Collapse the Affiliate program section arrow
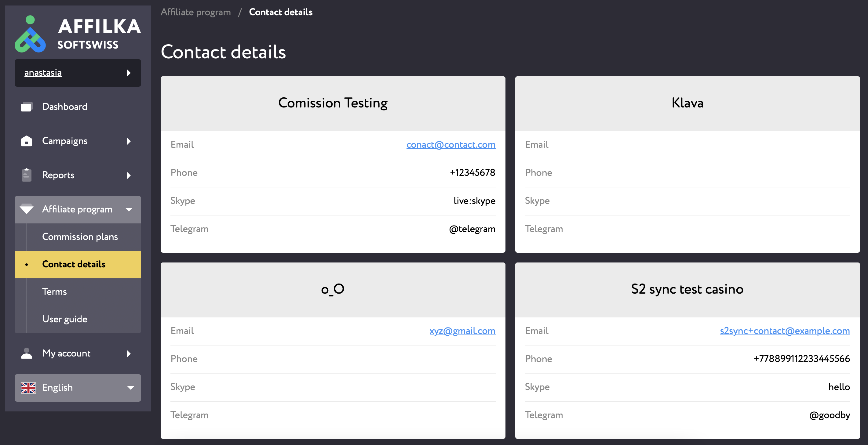Viewport: 868px width, 445px height. tap(129, 209)
